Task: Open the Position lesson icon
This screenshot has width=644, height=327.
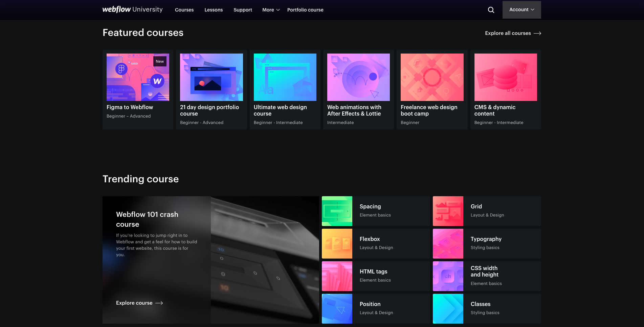Action: pos(337,309)
